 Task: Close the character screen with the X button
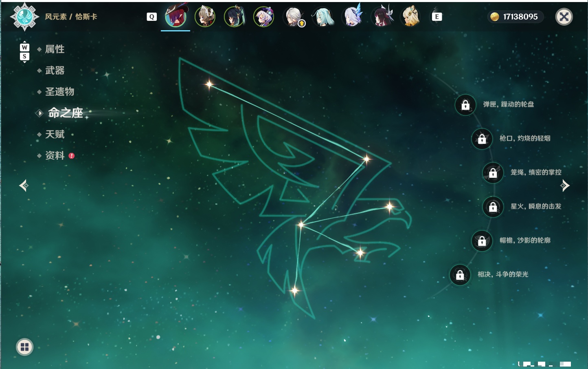[564, 17]
